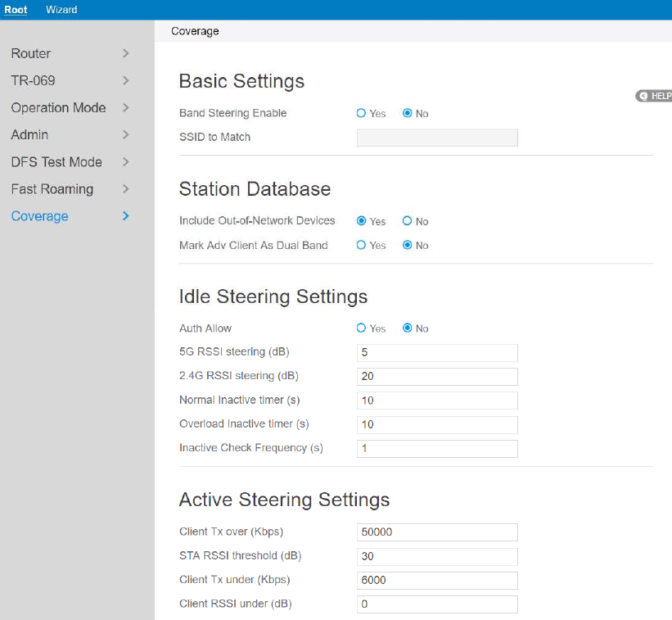The image size is (672, 620).
Task: Set Mark Adv Client As Dual Band to Yes
Action: tap(362, 245)
